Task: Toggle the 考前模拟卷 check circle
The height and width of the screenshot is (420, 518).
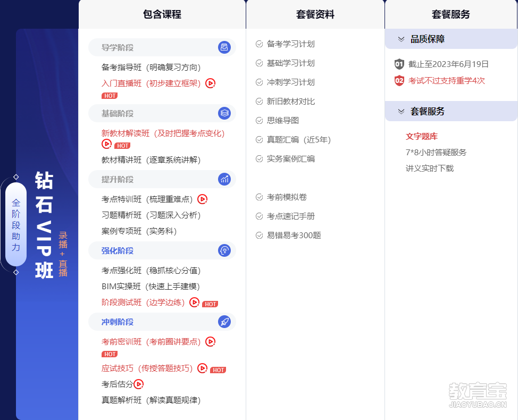Action: tap(260, 197)
